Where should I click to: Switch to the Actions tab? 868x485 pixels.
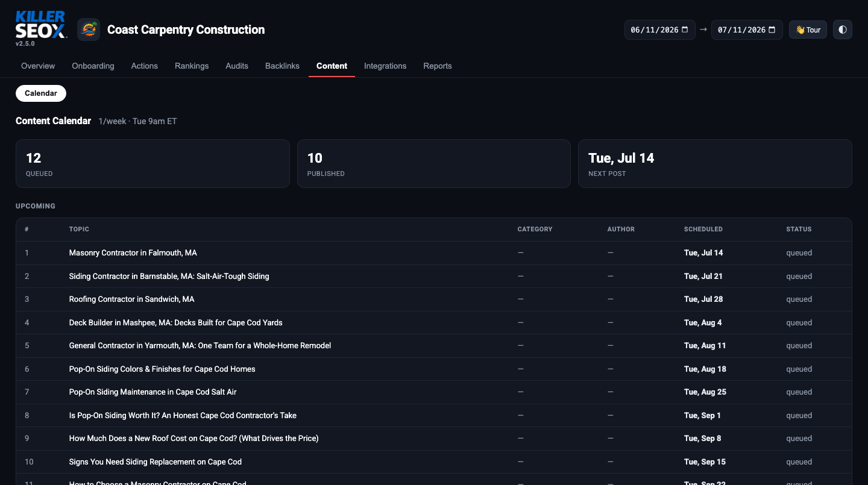pyautogui.click(x=145, y=66)
